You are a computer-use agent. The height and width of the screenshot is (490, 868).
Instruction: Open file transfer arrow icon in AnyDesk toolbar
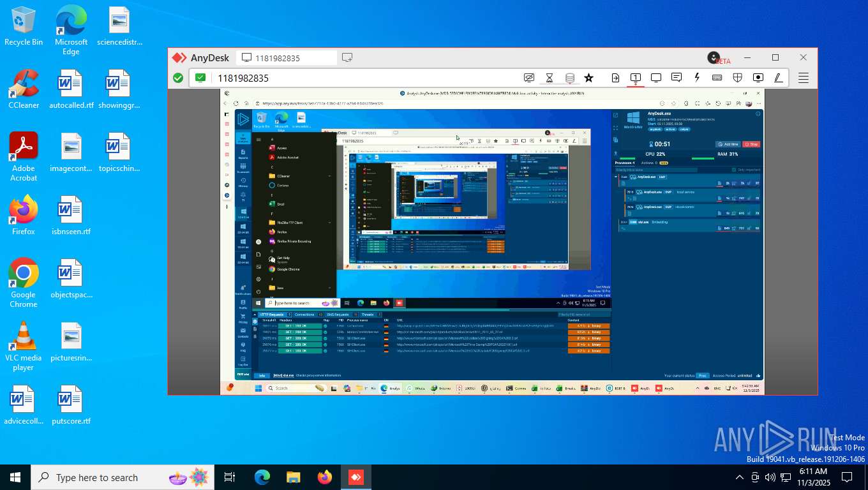[615, 78]
